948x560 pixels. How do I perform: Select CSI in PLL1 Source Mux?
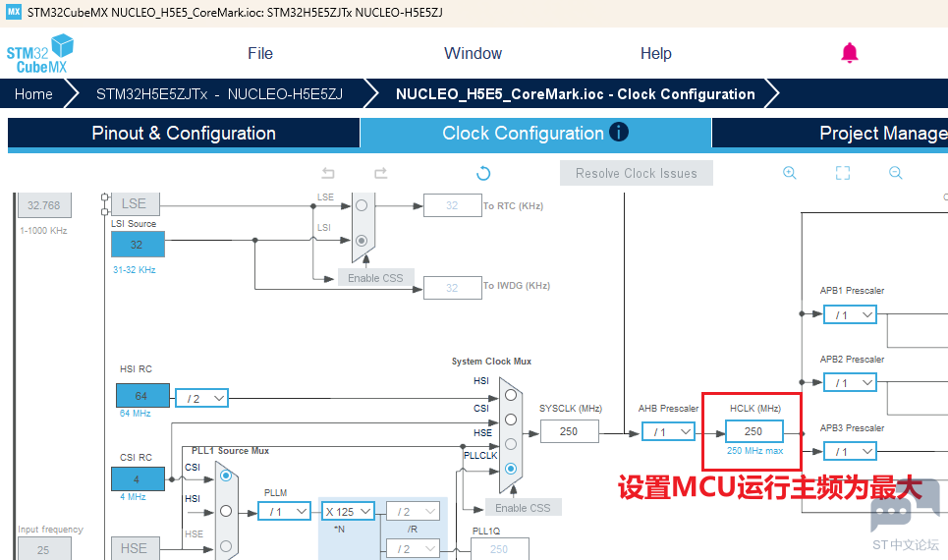[x=226, y=476]
